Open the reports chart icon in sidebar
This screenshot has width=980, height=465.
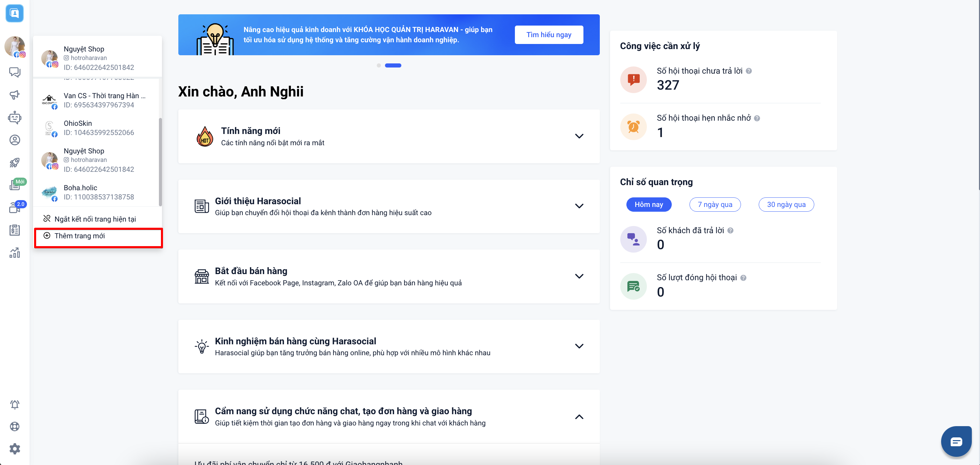(14, 253)
